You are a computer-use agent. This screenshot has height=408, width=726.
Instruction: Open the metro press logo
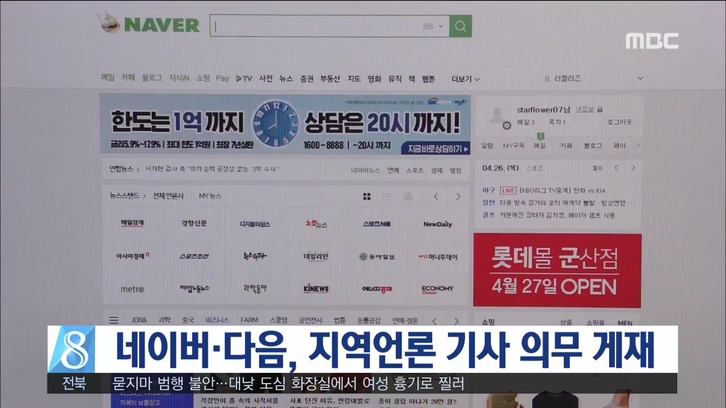(x=132, y=289)
